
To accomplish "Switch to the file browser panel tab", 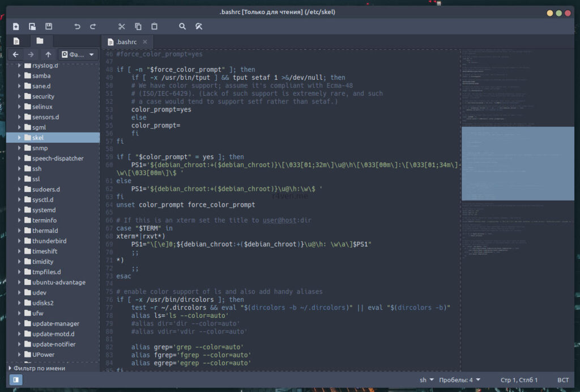I will point(40,41).
